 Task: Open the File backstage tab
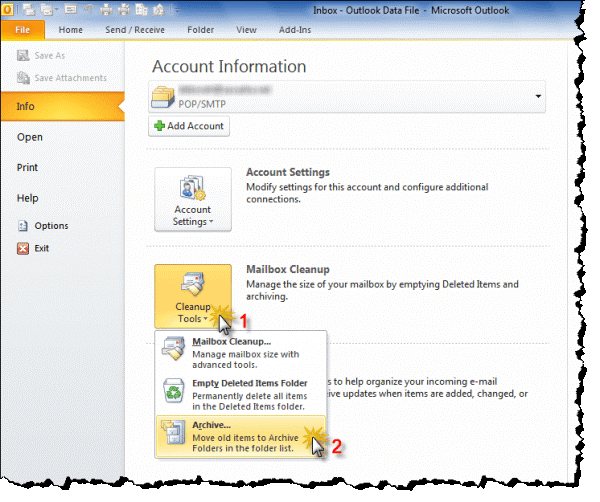(x=23, y=30)
